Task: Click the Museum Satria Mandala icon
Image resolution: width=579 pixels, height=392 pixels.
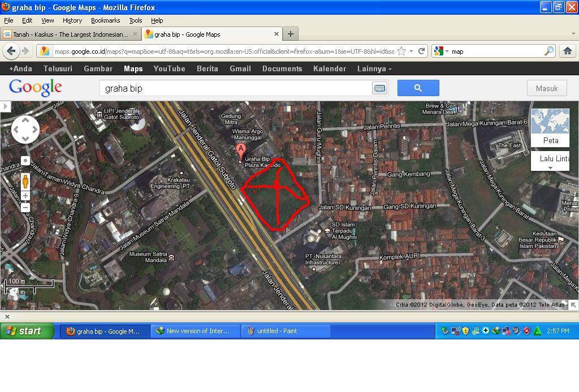Action: (x=171, y=257)
